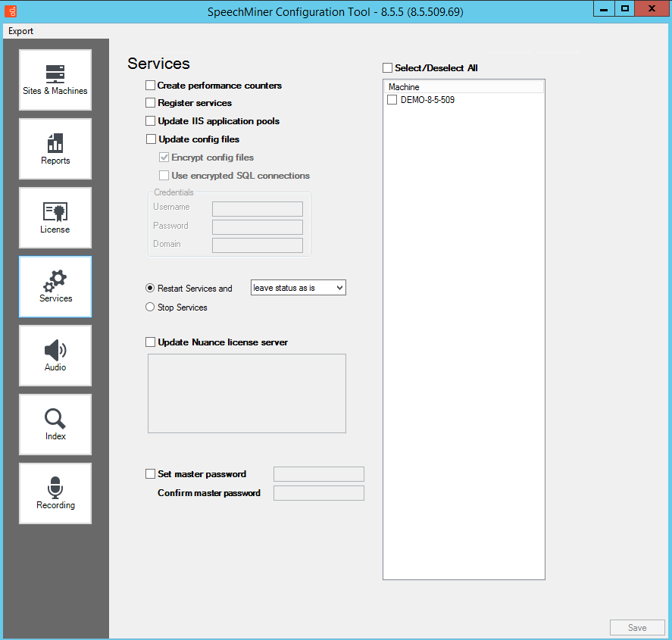Open the Index magnifier section
The image size is (672, 640).
point(55,425)
